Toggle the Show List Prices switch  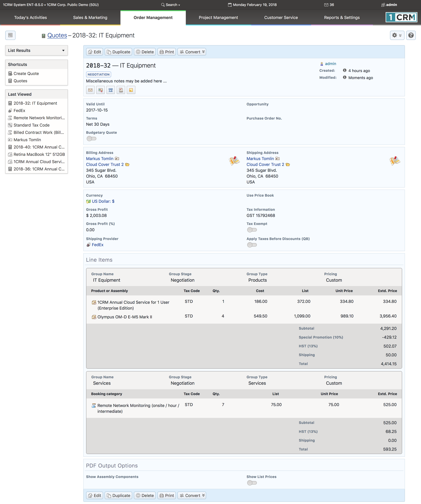pyautogui.click(x=252, y=483)
